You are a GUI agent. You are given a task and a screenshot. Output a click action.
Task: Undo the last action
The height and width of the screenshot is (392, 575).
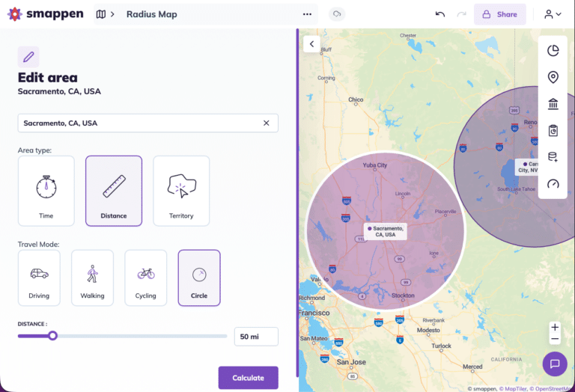click(x=440, y=14)
